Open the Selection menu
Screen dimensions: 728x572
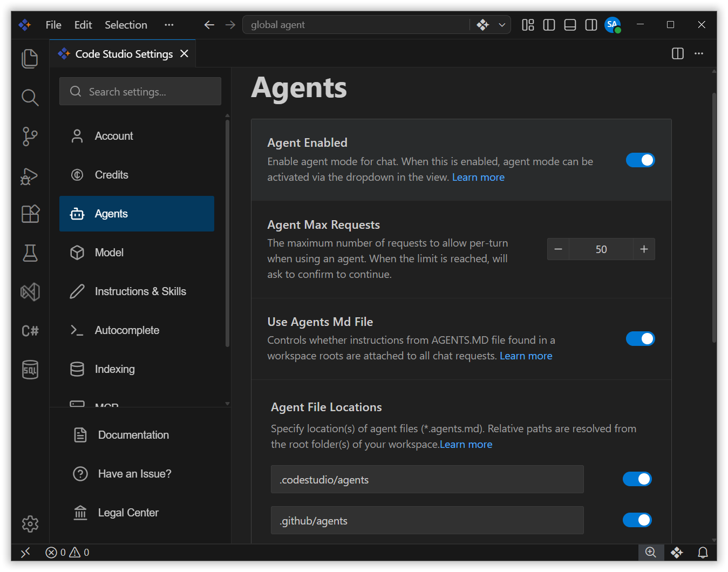click(x=126, y=25)
